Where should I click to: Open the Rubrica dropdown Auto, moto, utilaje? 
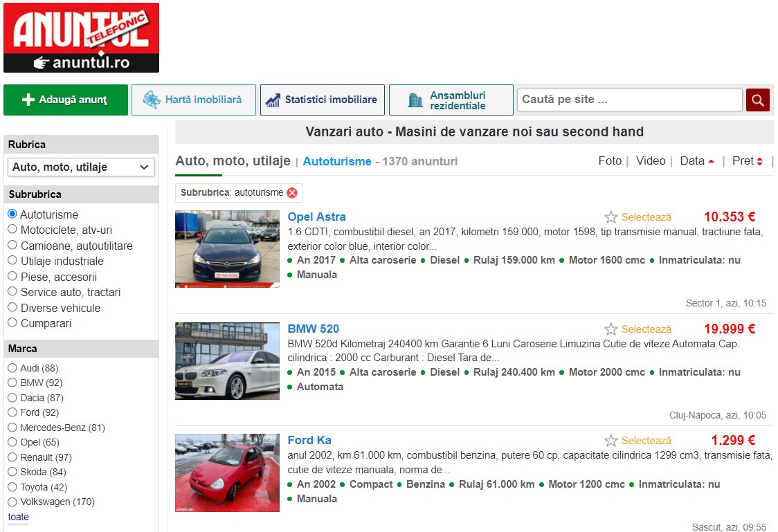click(x=81, y=167)
